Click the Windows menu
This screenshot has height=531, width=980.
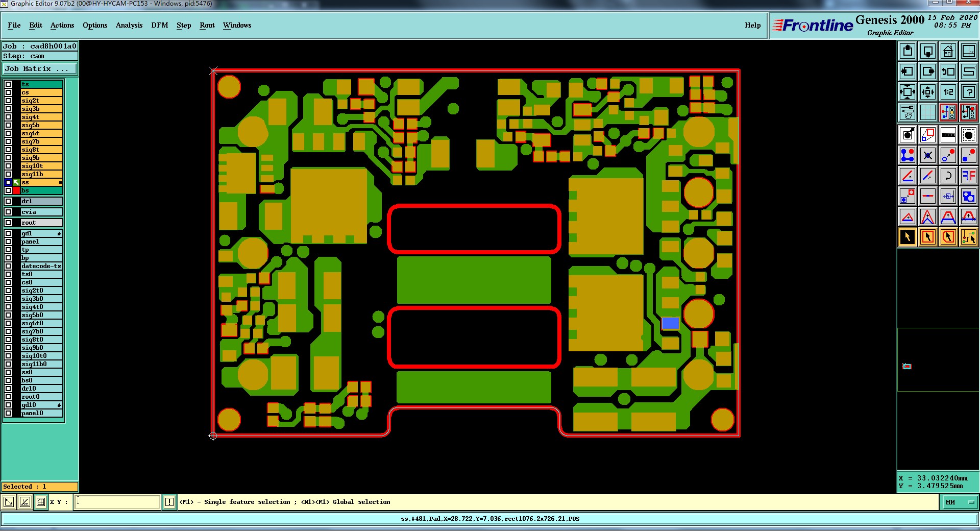(x=237, y=25)
